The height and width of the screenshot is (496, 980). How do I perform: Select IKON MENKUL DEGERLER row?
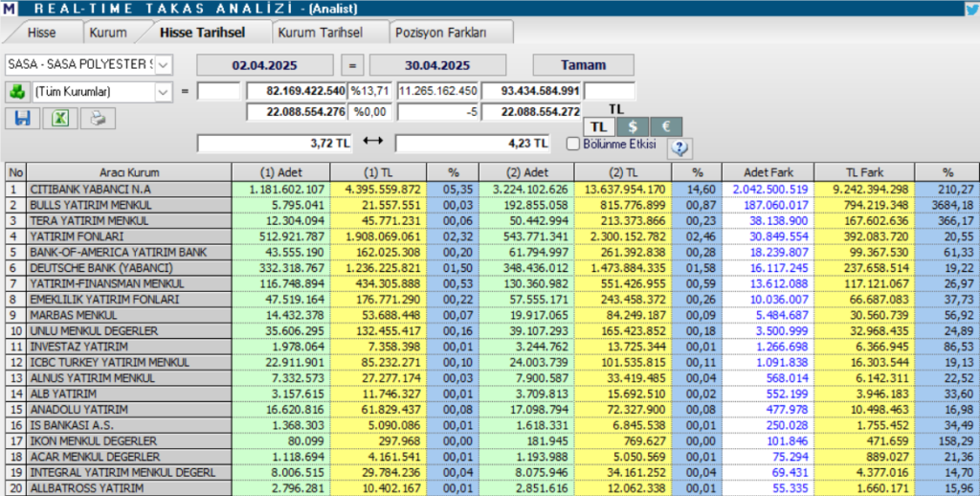click(x=492, y=441)
